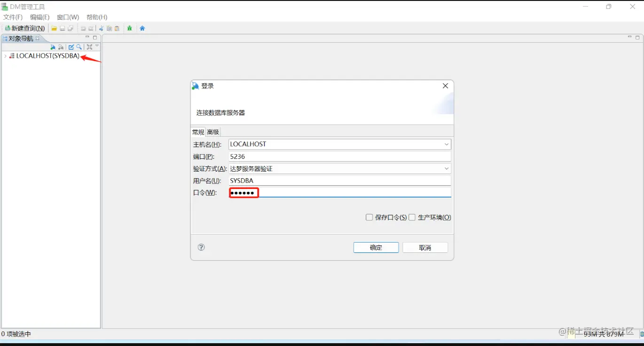Open the navigator view menu triangle

[x=97, y=46]
